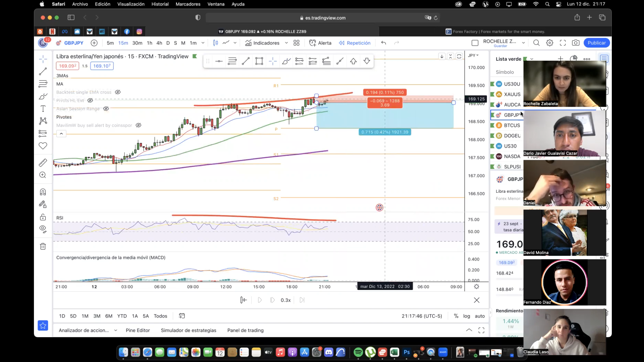This screenshot has width=644, height=362.
Task: Toggle stay in drawing mode pencil-lock
Action: coord(43,204)
